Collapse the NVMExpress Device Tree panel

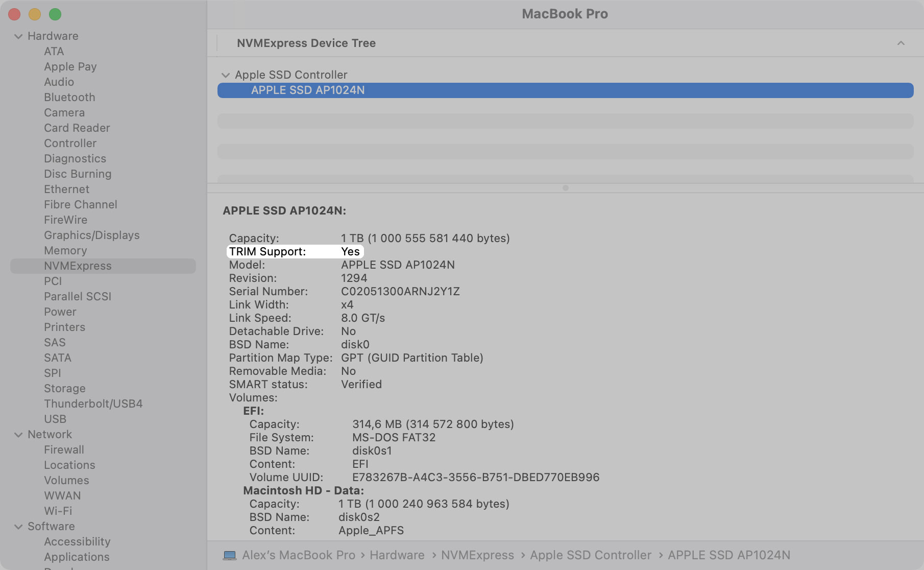tap(900, 43)
